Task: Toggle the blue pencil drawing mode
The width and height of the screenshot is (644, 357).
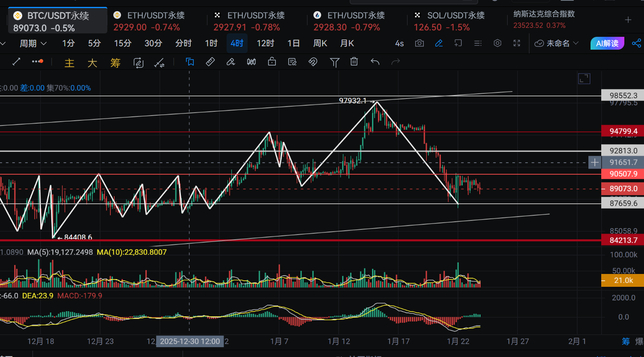Action: pyautogui.click(x=439, y=43)
